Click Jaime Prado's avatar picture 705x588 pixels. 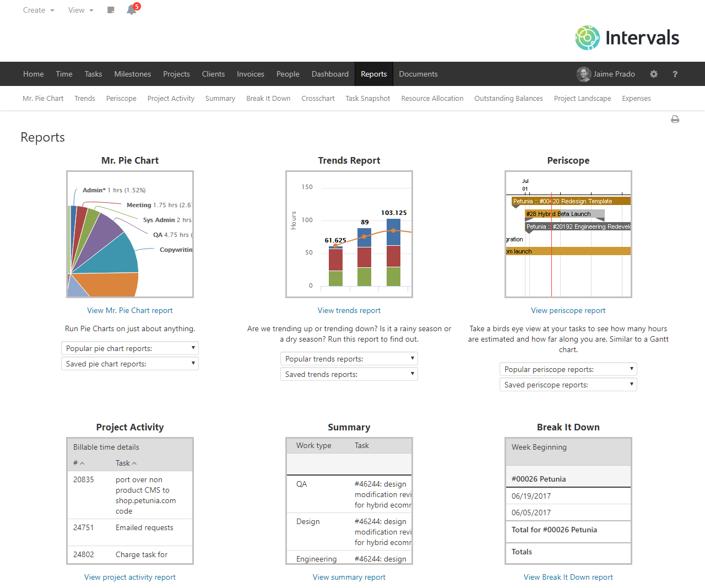(x=583, y=74)
